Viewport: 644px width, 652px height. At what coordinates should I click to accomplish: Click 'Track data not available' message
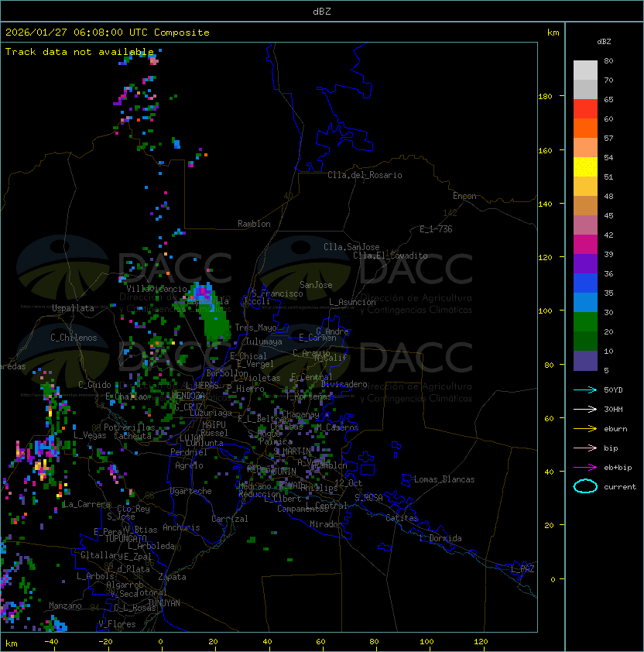click(80, 52)
